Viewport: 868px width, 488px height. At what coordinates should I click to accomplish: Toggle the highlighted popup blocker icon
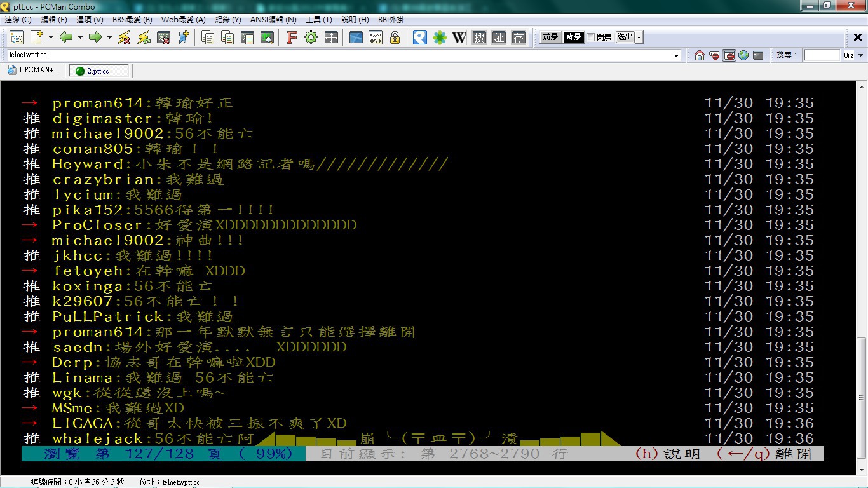tap(729, 55)
